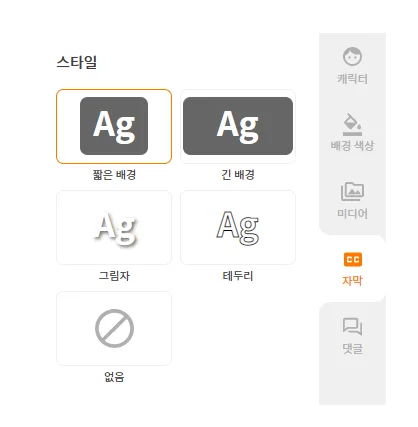Switch to the 캐릭터 tab label
The image size is (418, 427).
pos(352,79)
